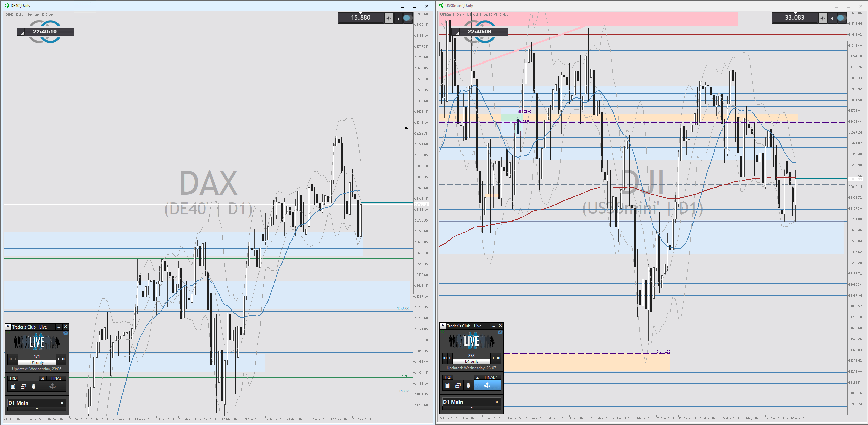Click database icon in US30mini panel
This screenshot has height=425, width=868.
point(468,385)
